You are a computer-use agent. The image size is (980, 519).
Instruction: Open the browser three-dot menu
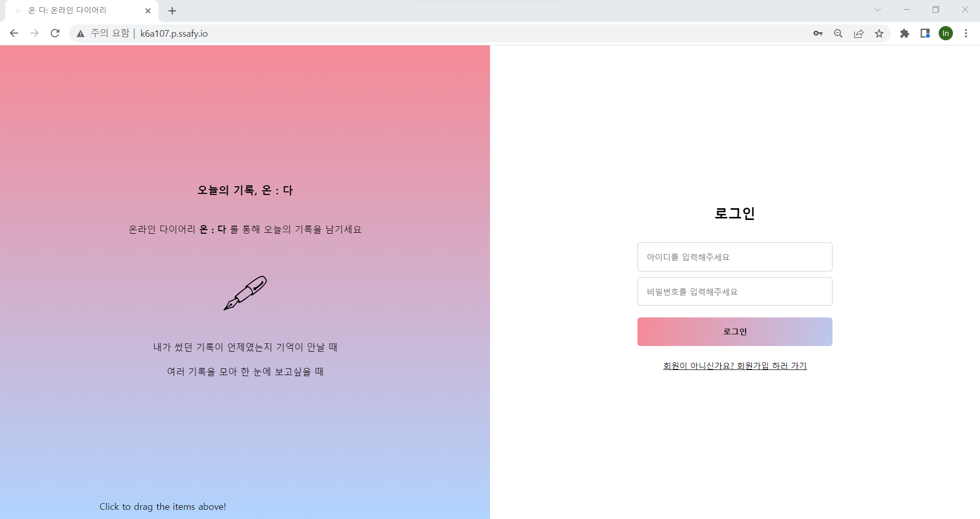(x=966, y=33)
